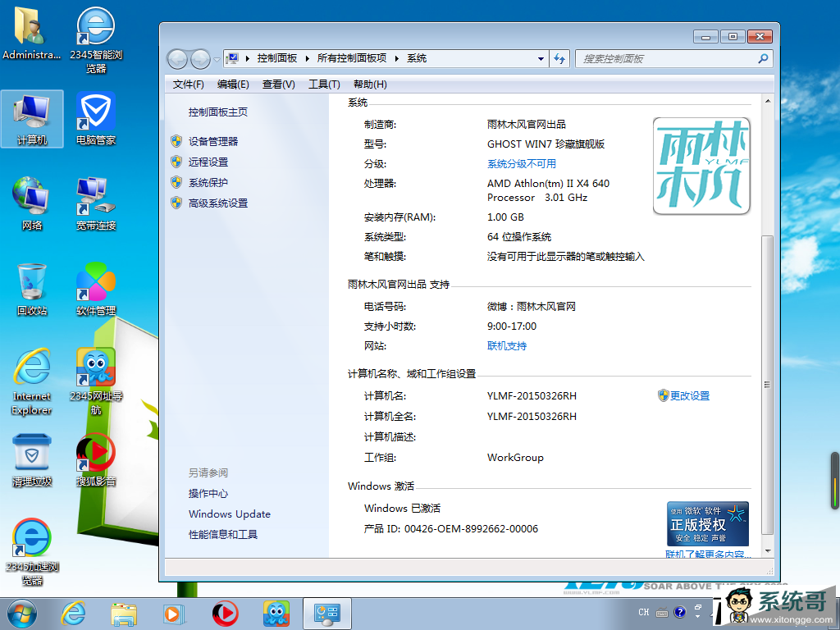Image resolution: width=840 pixels, height=630 pixels.
Task: Open 2345智能浏览器 desktop shortcut
Action: 96,39
